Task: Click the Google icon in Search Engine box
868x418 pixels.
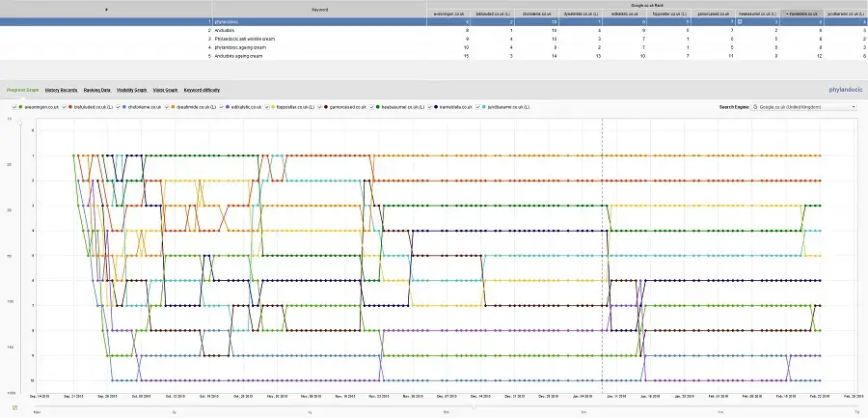Action: 755,106
